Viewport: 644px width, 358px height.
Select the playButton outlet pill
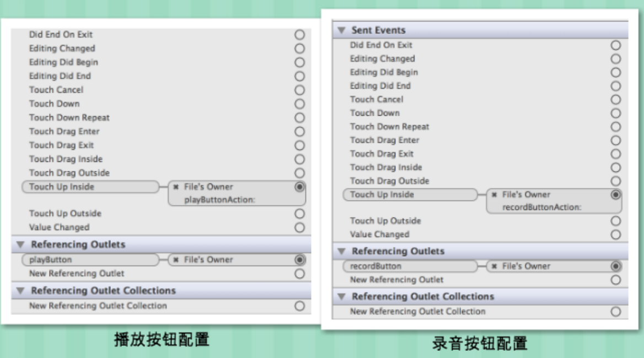[x=90, y=259]
